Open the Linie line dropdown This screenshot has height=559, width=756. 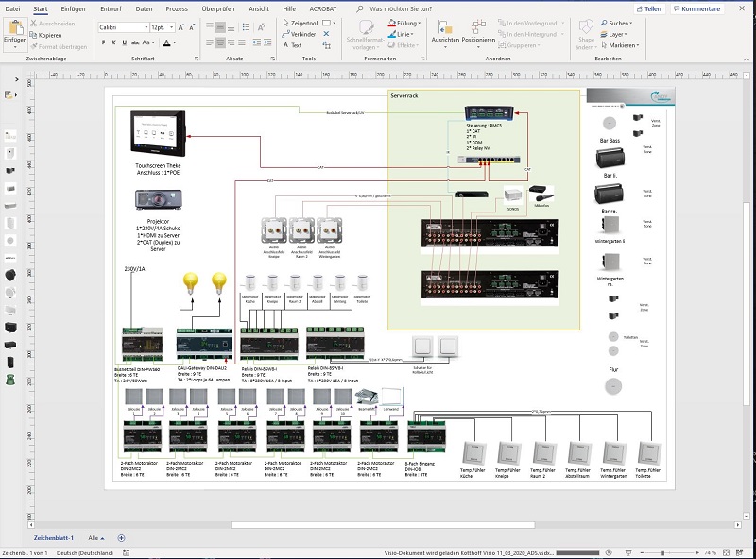[x=401, y=34]
